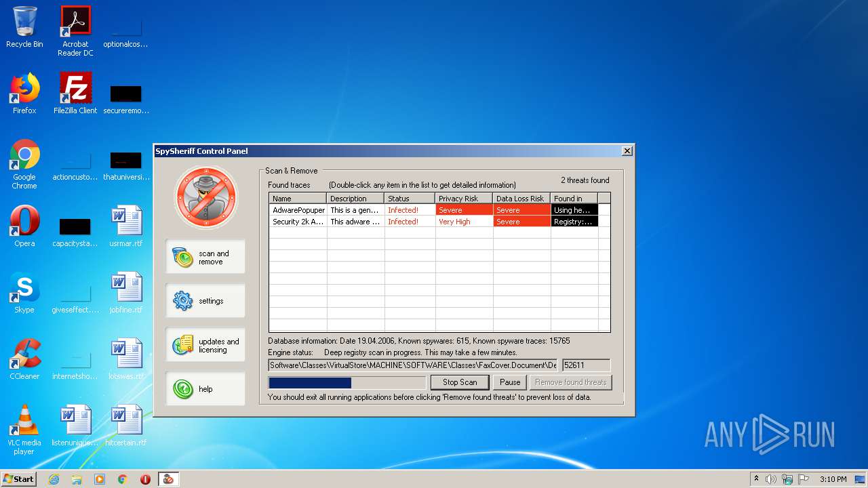Click the scan counter field 52611
Screen dimensions: 868x488
(586, 365)
